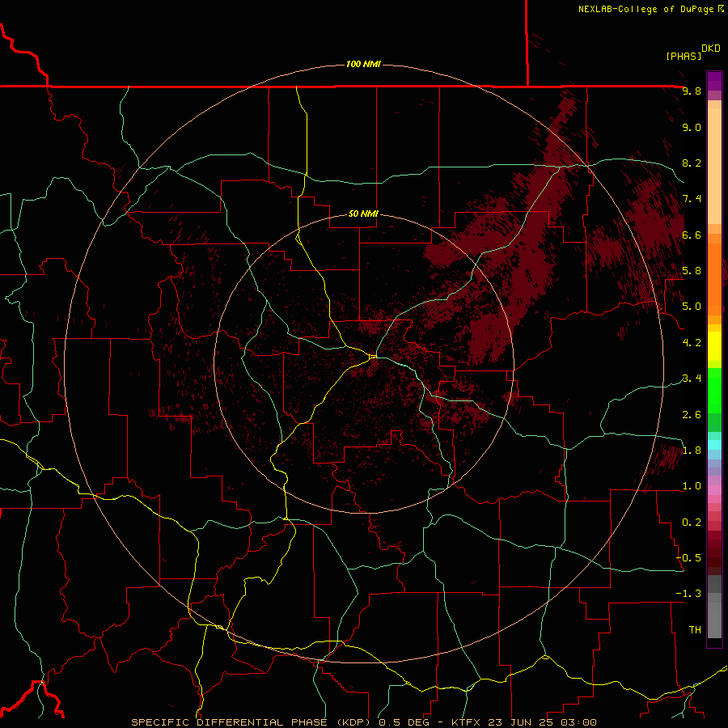The image size is (728, 728).
Task: Click the 2.6 scale value
Action: (692, 414)
